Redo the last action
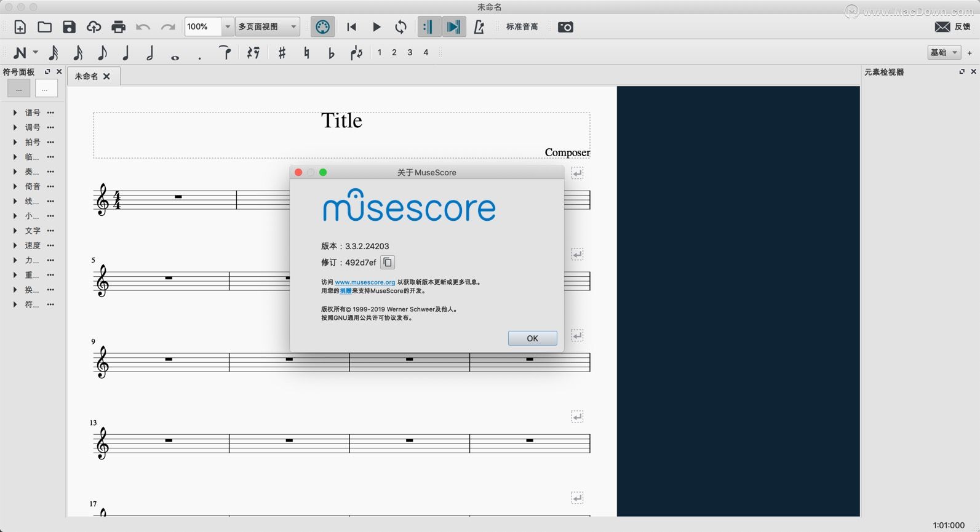The image size is (980, 532). point(167,27)
